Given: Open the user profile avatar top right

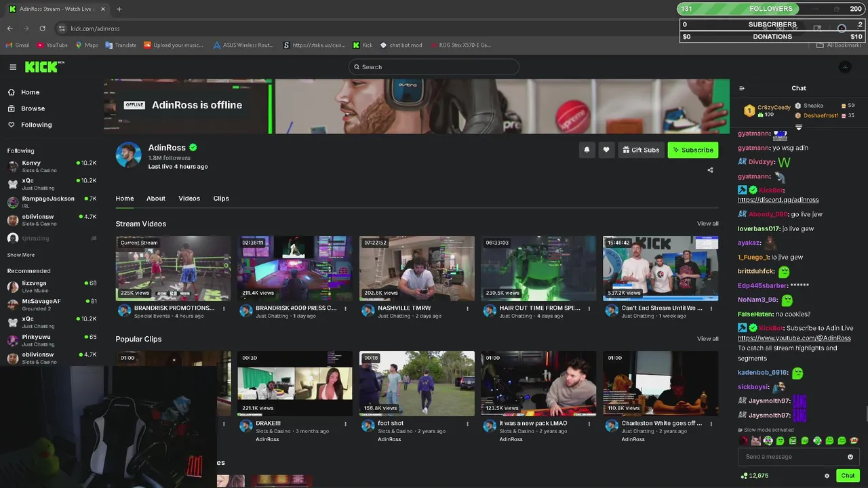Looking at the screenshot, I should 845,66.
